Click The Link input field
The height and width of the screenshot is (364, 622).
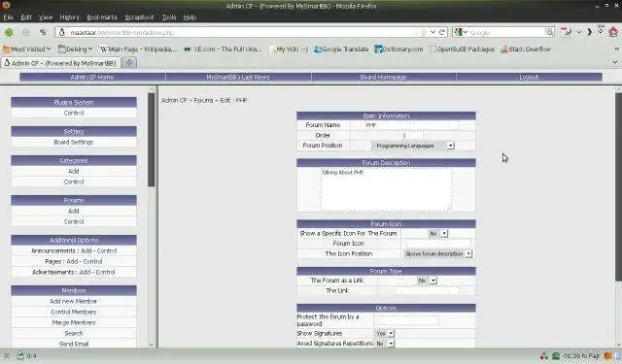(427, 290)
